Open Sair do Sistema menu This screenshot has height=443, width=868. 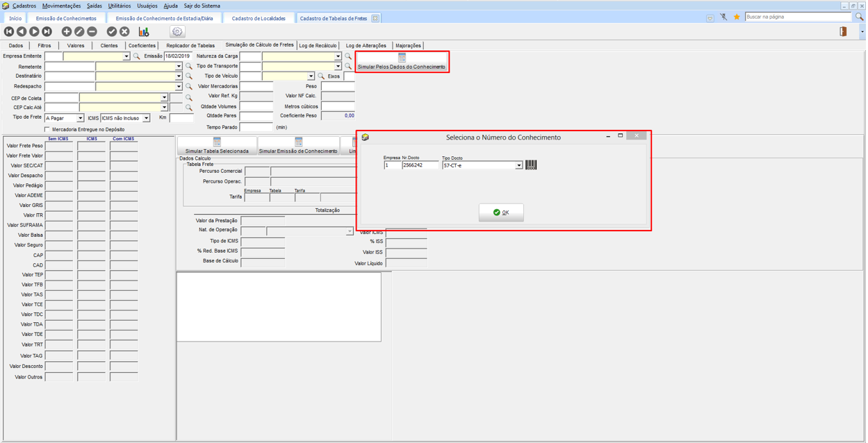pos(202,6)
